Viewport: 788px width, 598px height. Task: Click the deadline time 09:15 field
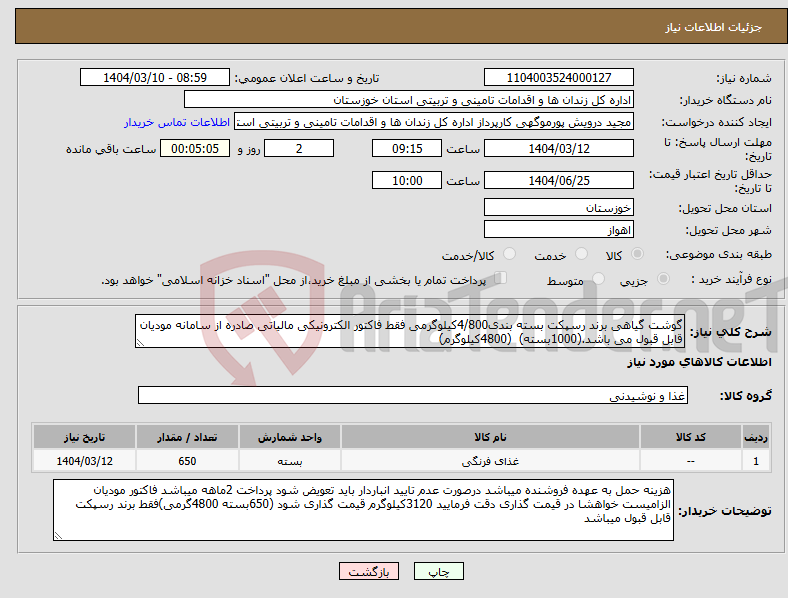click(407, 148)
